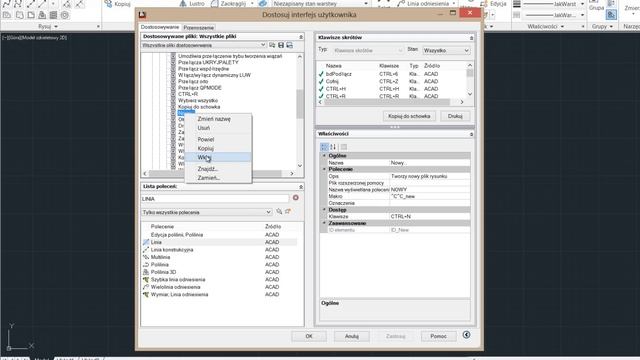The height and width of the screenshot is (360, 640).
Task: Click the tree vertical scrollbar thumb
Action: tap(300, 104)
